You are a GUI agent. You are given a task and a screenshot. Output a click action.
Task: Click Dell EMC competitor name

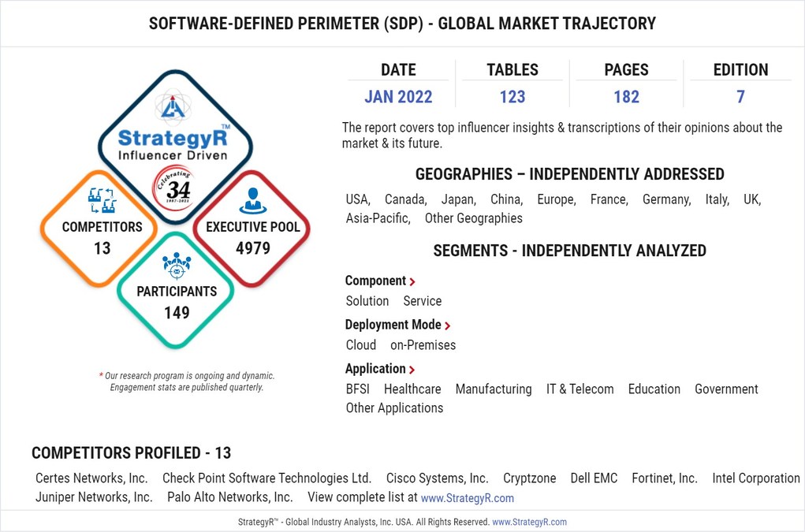[594, 478]
